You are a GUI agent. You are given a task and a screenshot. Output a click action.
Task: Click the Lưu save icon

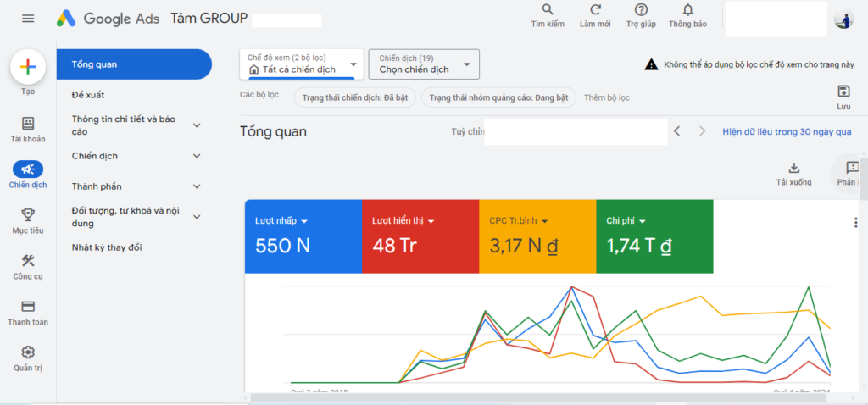coord(843,92)
